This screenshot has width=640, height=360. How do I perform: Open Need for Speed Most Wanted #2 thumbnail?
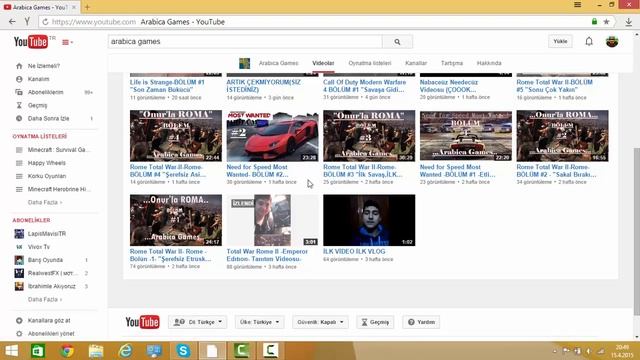point(272,136)
